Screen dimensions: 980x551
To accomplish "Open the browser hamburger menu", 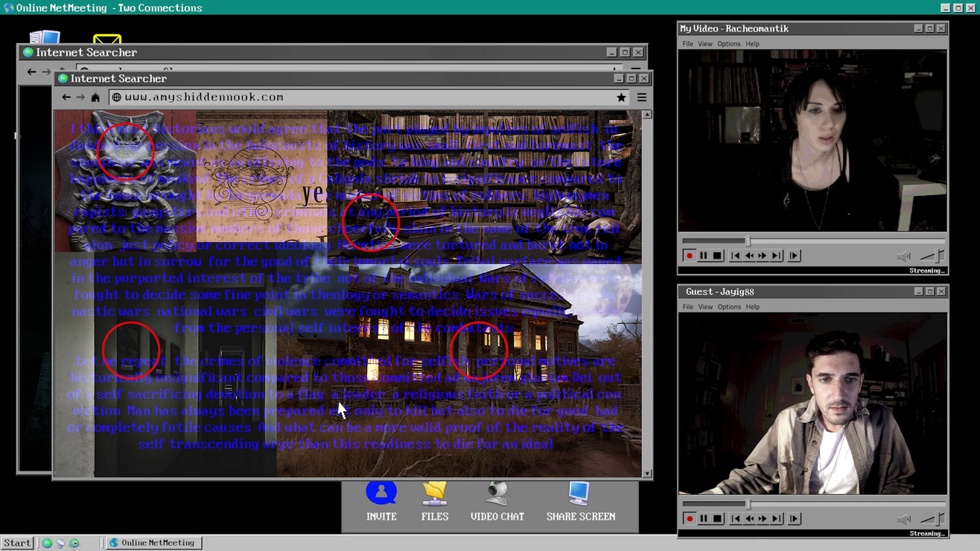I will (x=642, y=98).
